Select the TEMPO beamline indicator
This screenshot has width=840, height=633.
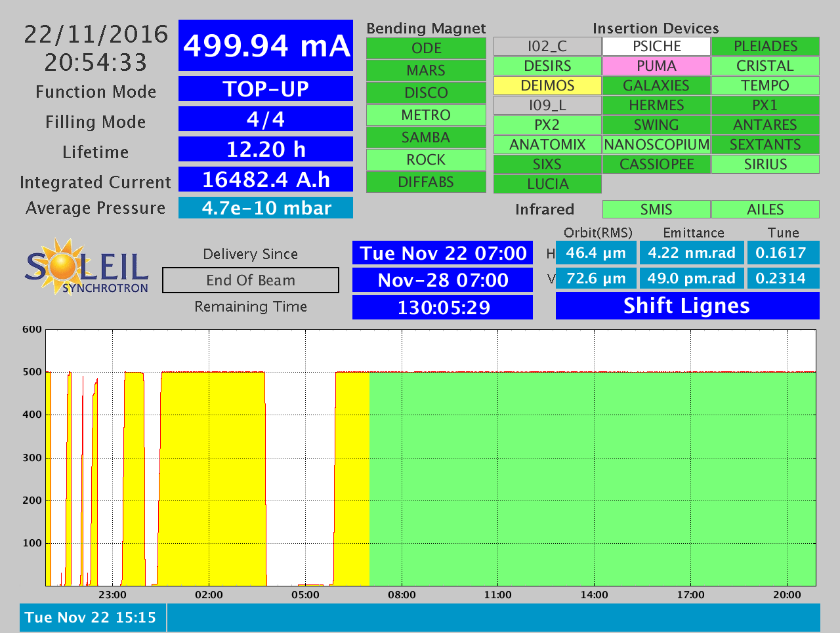[765, 86]
